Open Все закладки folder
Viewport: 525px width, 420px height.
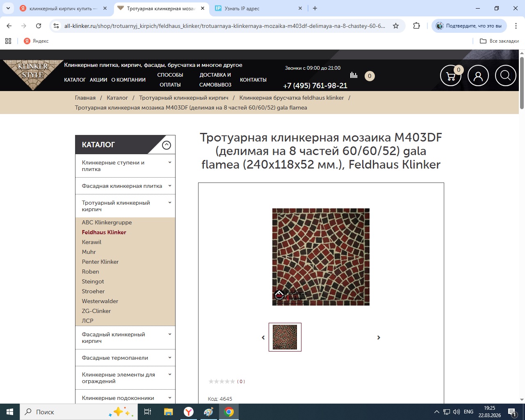499,41
